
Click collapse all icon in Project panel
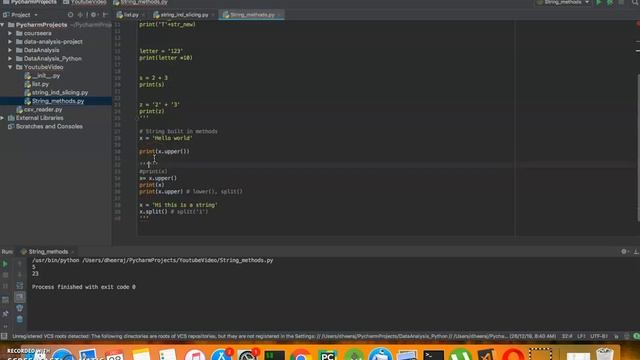(x=80, y=15)
